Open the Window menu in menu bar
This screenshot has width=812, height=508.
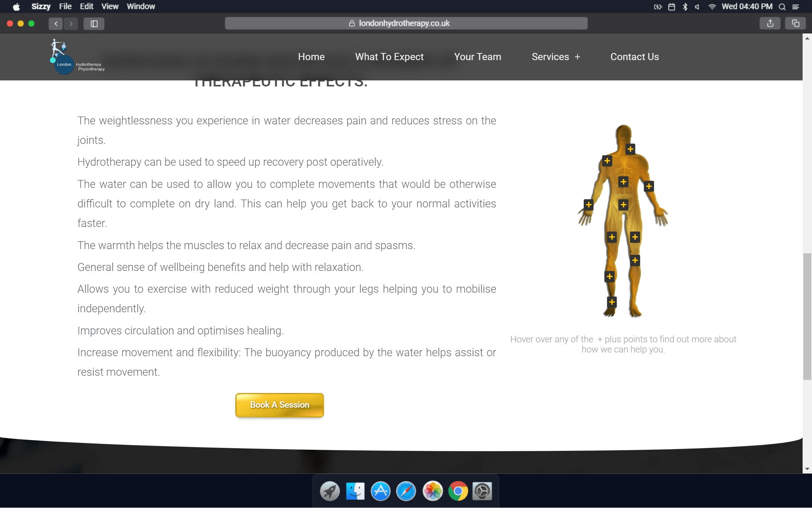click(141, 6)
